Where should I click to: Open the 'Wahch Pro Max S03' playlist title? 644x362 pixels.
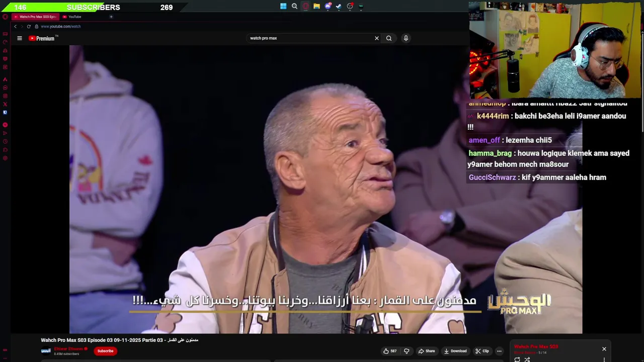(536, 346)
